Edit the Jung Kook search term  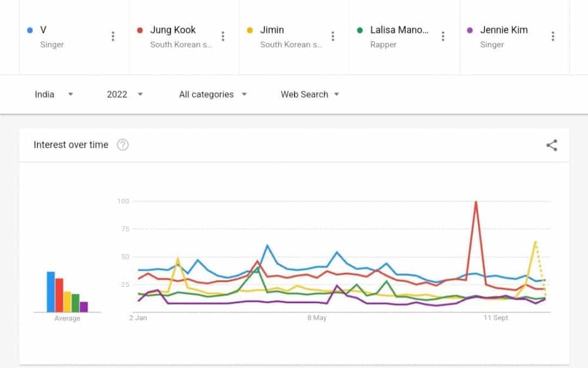pyautogui.click(x=173, y=30)
